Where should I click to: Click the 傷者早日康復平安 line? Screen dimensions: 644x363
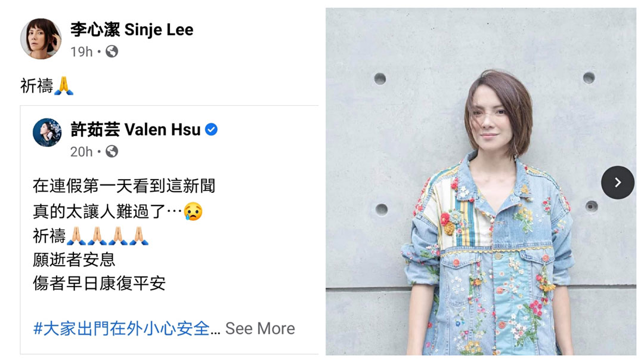[99, 283]
